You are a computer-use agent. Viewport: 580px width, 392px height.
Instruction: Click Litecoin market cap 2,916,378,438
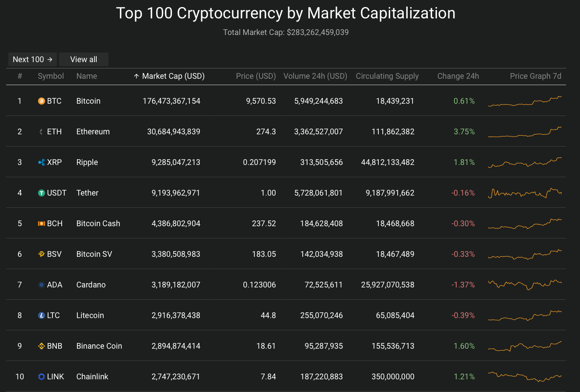tap(176, 315)
